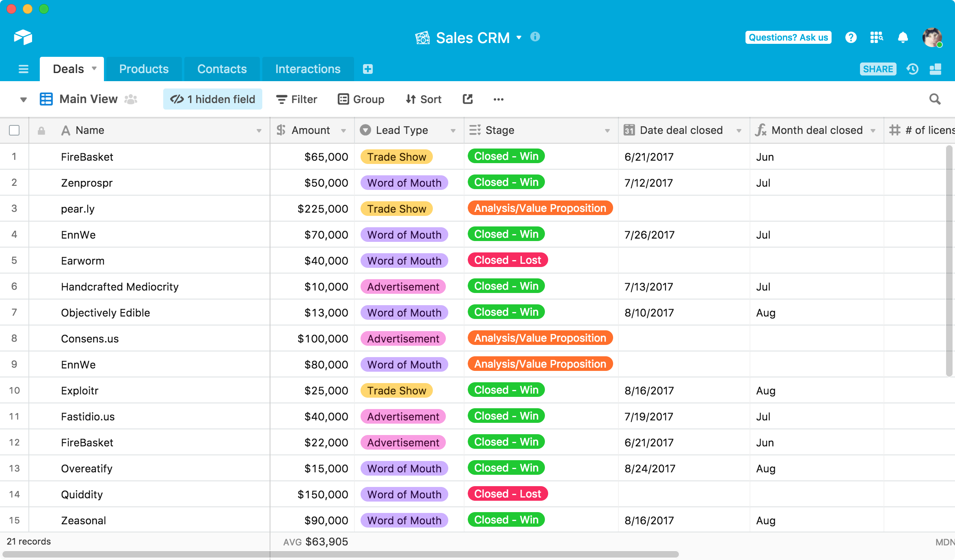Click the export/expand view icon
Screen dimensions: 955x560
pos(467,99)
